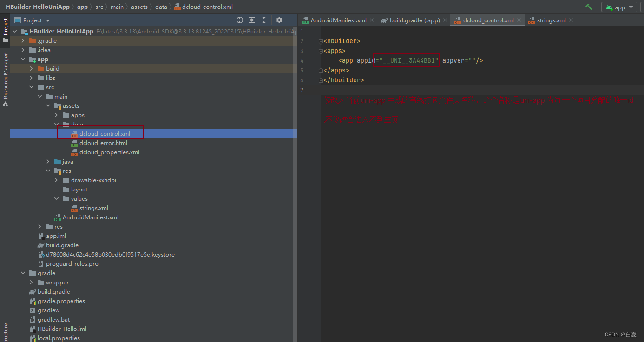644x342 pixels.
Task: Collapse the values folder
Action: tap(57, 199)
